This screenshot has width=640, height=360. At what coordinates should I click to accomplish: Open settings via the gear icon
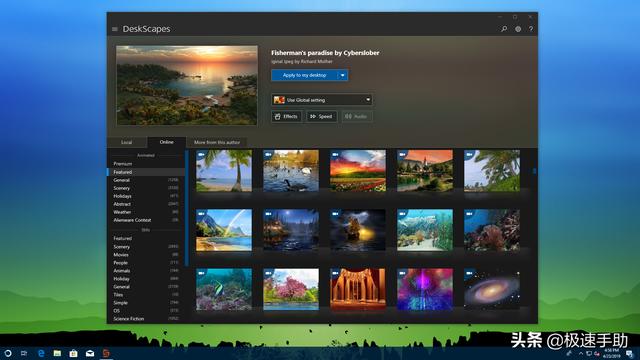[x=518, y=29]
